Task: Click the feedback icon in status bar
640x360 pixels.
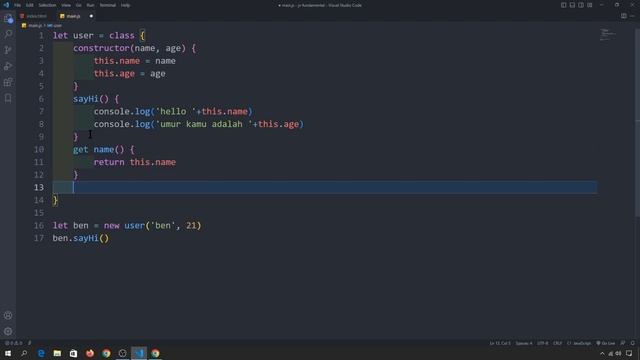Action: [623, 343]
